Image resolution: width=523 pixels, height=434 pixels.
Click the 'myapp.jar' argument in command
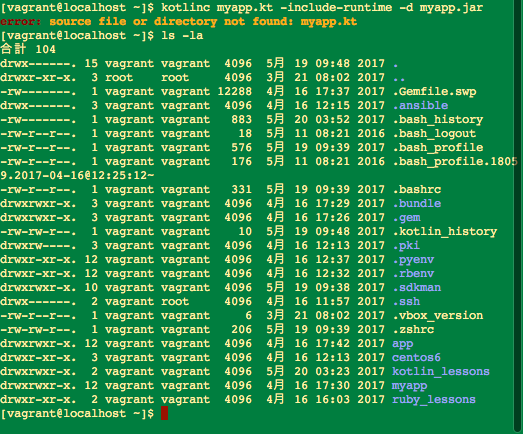(451, 7)
